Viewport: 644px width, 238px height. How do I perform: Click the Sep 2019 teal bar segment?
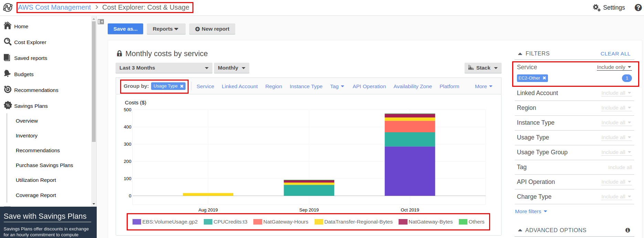point(309,190)
